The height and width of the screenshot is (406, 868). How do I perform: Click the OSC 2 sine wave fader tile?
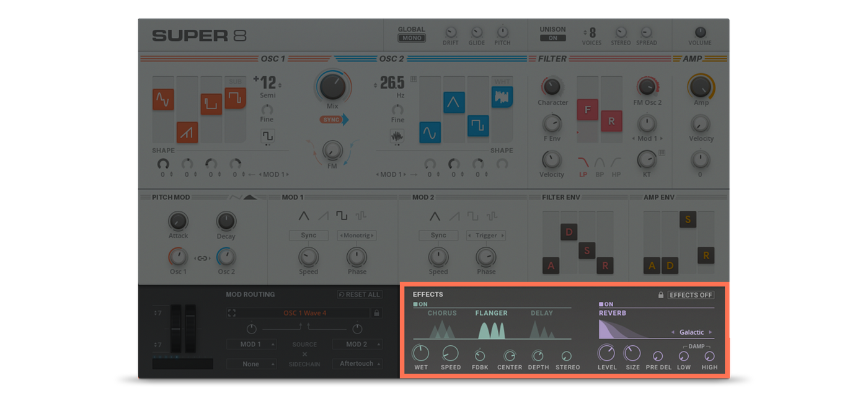pyautogui.click(x=430, y=132)
